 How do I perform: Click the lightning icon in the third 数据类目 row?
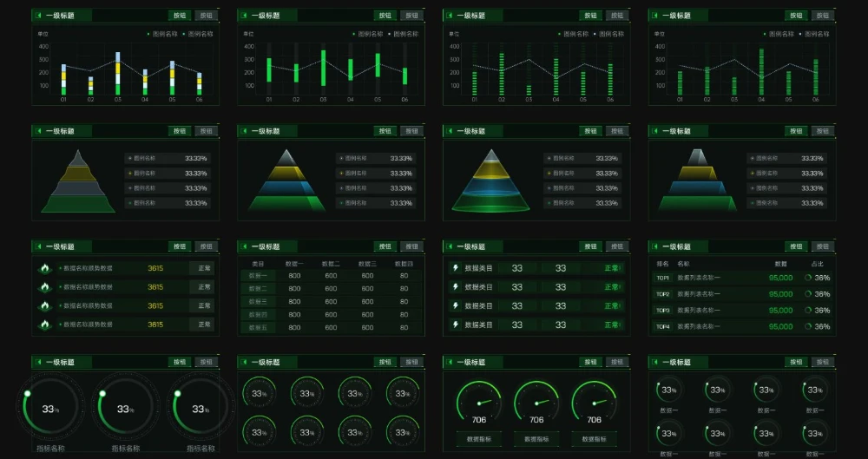(455, 305)
